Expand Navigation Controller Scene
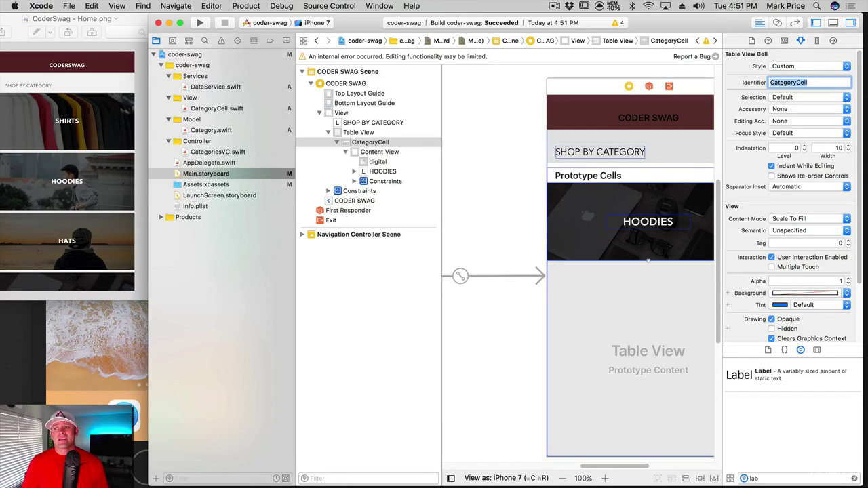The image size is (868, 488). click(x=302, y=235)
